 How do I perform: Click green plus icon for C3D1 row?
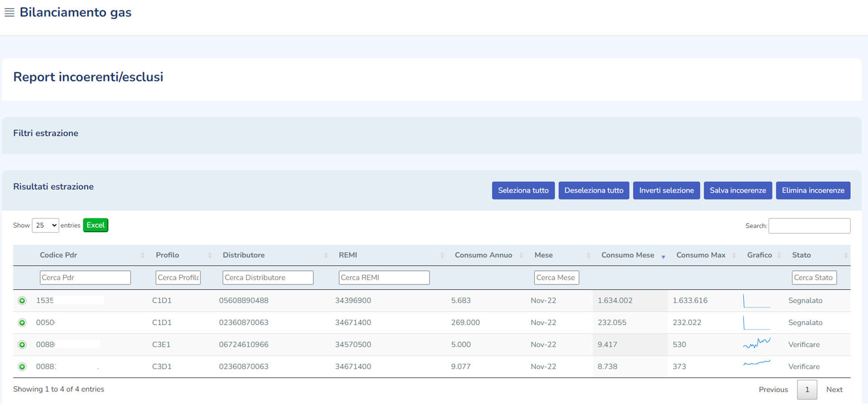22,367
